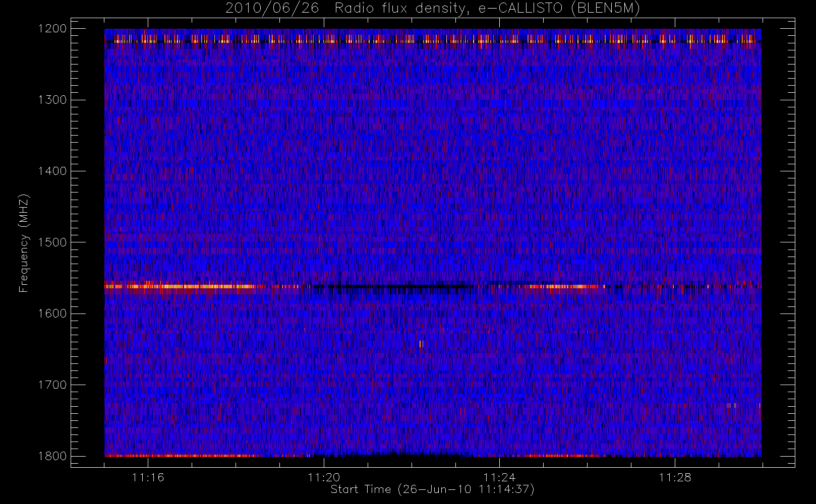This screenshot has width=816, height=504.
Task: Click the 'Frequency (MHz)' axis label
Action: pyautogui.click(x=24, y=243)
